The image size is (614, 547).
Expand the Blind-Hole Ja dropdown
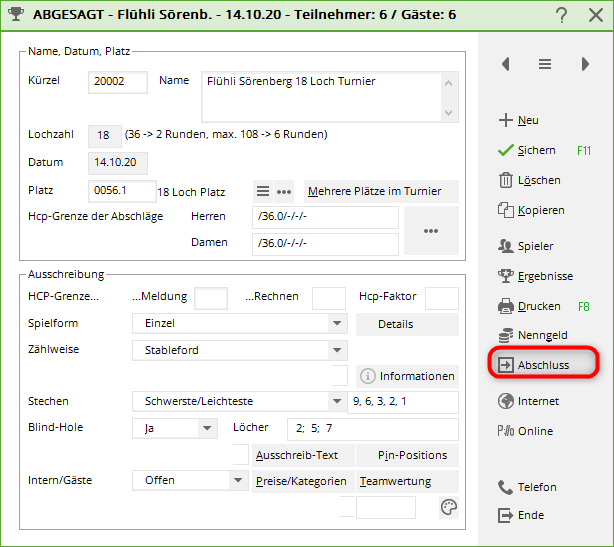click(x=207, y=428)
